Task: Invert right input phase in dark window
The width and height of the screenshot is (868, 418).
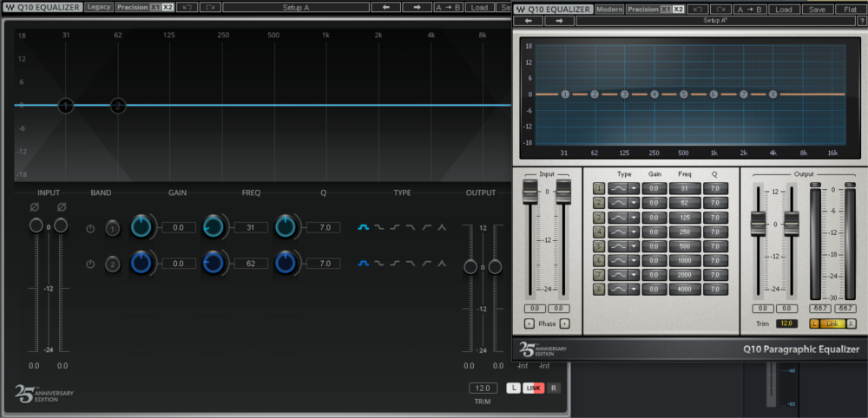Action: (x=62, y=206)
